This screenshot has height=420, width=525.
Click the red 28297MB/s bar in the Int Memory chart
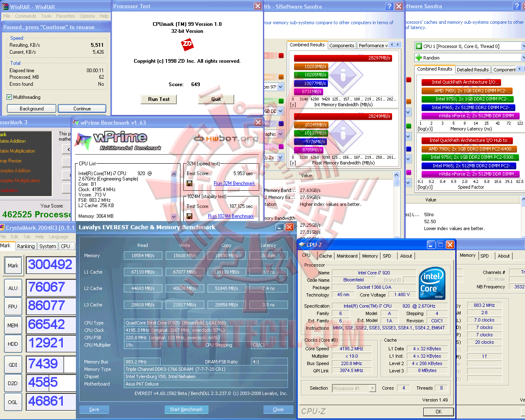pos(343,58)
